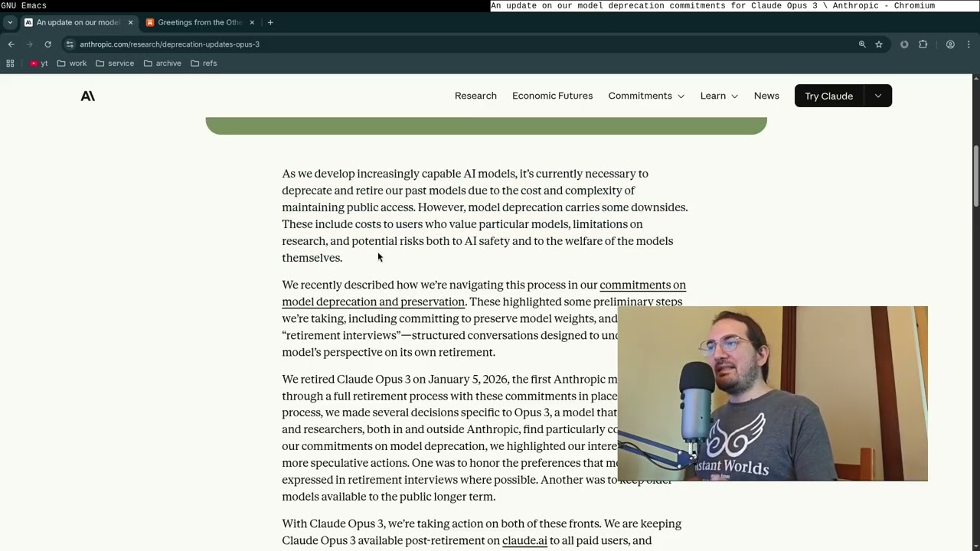Expand the tab search dropdown arrow
The height and width of the screenshot is (551, 980).
[9, 22]
